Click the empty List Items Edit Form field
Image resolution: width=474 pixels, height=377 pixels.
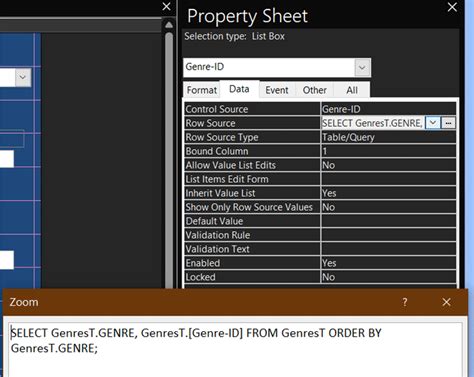388,179
